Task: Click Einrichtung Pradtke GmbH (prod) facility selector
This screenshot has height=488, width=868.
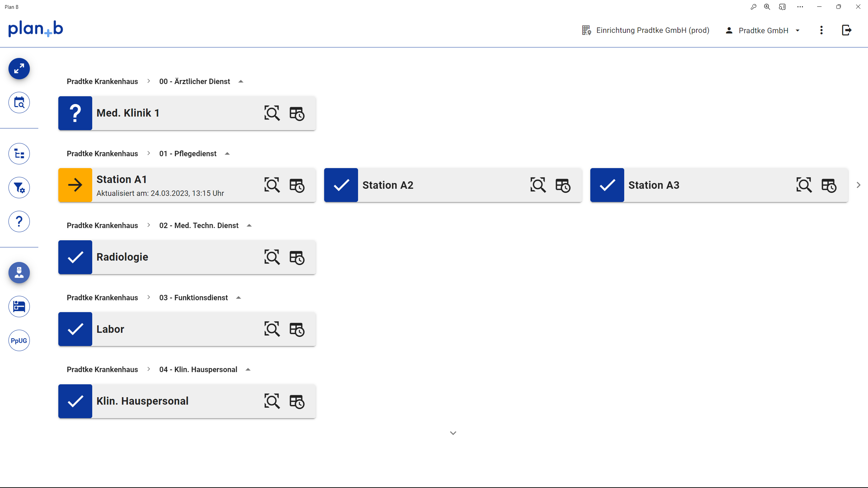Action: 646,30
